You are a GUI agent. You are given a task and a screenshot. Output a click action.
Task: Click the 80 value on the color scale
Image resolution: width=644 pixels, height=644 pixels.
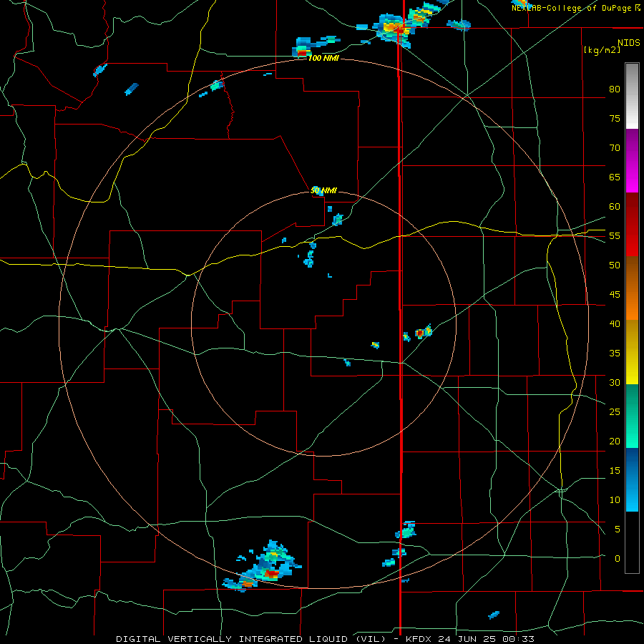615,89
